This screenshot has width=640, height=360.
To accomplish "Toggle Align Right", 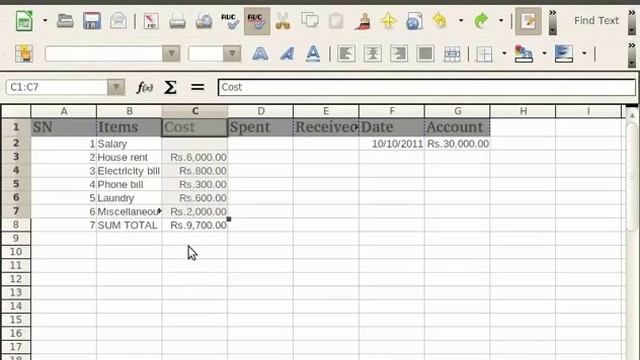I will pyautogui.click(x=398, y=53).
